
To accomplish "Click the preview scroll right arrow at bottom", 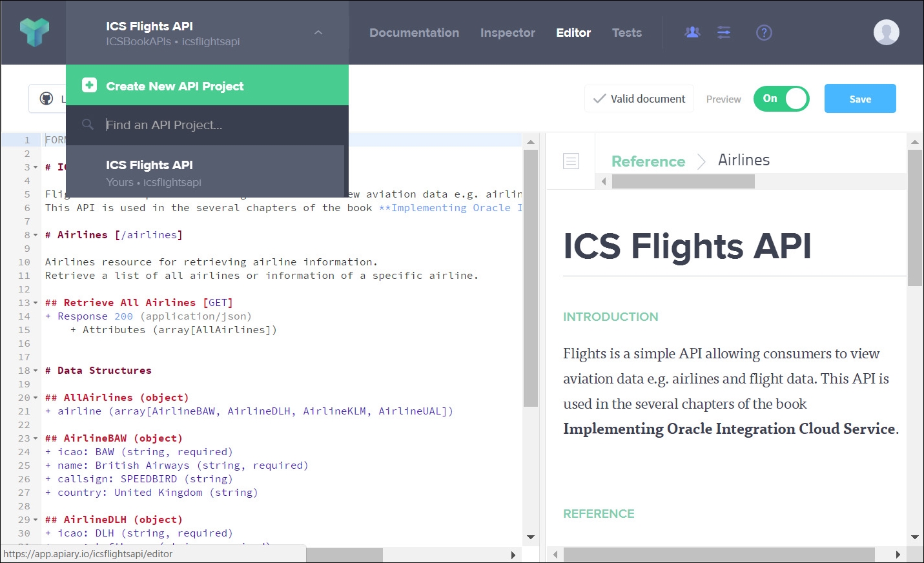I will click(898, 555).
